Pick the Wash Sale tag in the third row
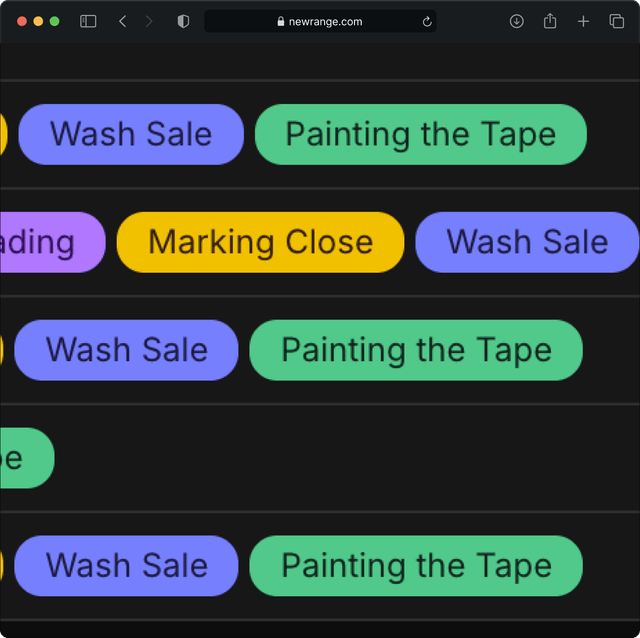640x638 pixels. [126, 350]
